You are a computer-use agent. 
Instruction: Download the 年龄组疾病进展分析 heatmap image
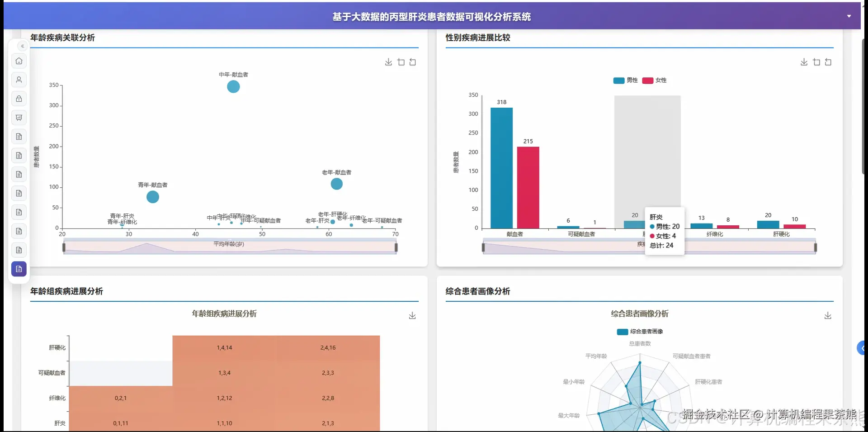coord(412,316)
